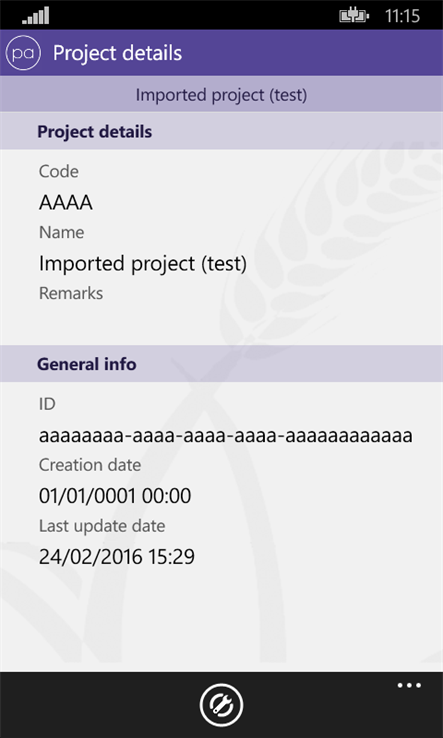443x738 pixels.
Task: Tap the "Project details" section header
Action: 221,131
